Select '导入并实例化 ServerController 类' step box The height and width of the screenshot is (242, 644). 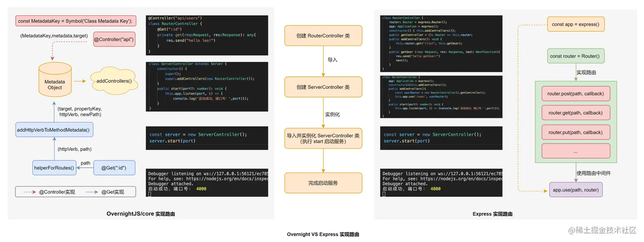coord(323,138)
